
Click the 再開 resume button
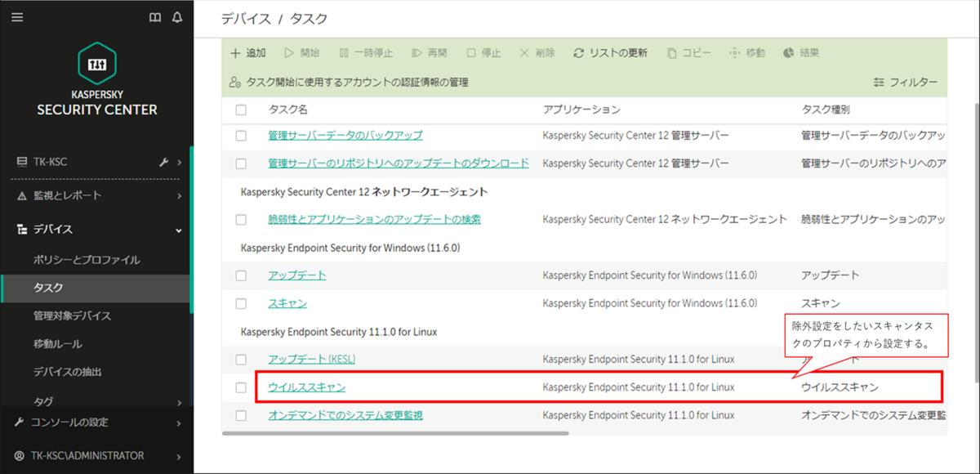[430, 53]
